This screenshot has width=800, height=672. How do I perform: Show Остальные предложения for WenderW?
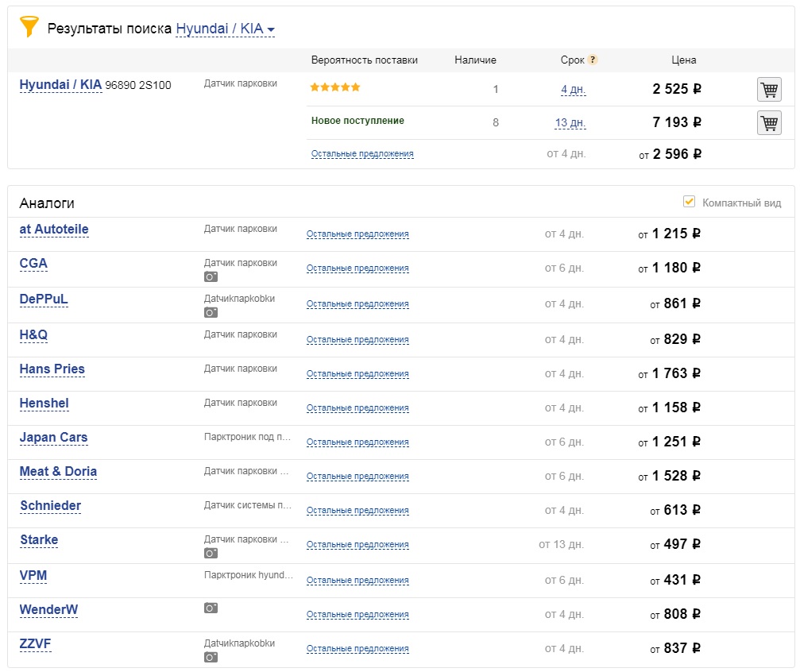tap(357, 614)
